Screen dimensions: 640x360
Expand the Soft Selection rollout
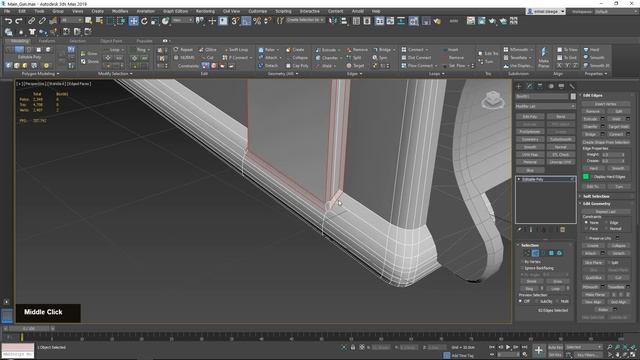[x=596, y=196]
